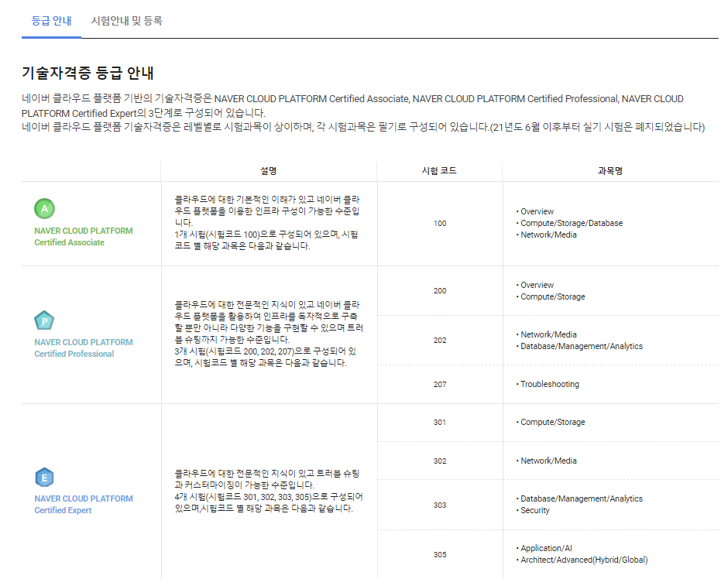Click 'Overview' subject in code 200 row
This screenshot has width=728, height=579.
[x=537, y=285]
